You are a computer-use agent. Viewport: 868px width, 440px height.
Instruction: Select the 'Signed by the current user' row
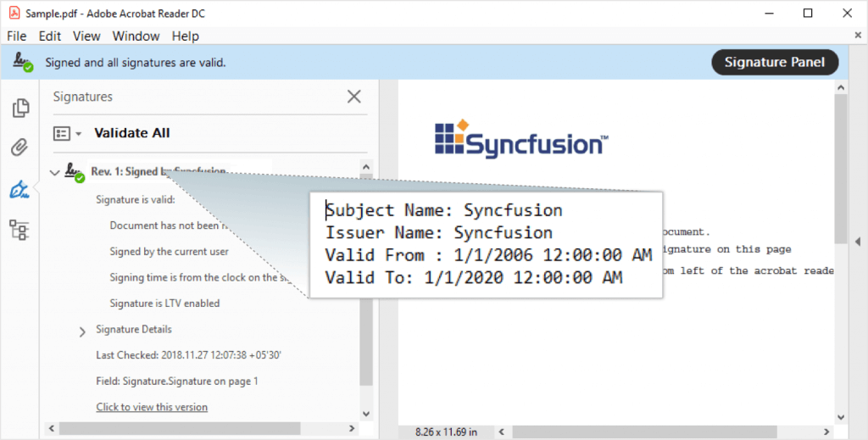tap(169, 251)
